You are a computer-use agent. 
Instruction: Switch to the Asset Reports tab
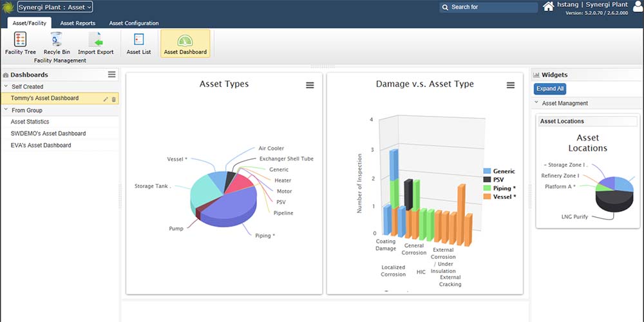tap(77, 23)
